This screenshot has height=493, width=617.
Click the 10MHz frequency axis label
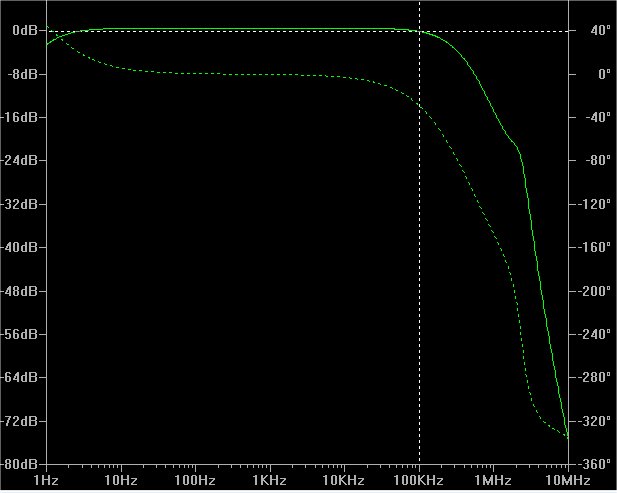(568, 480)
